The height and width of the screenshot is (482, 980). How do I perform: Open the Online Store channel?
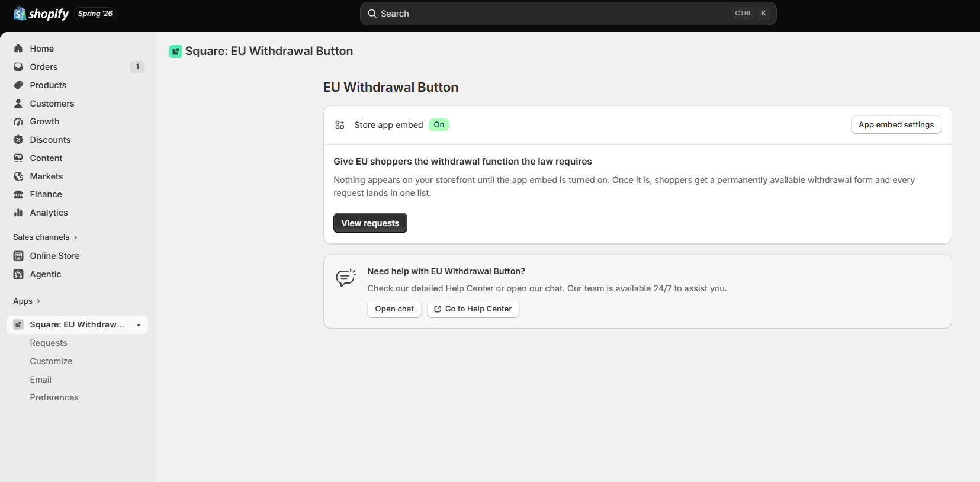tap(78, 256)
